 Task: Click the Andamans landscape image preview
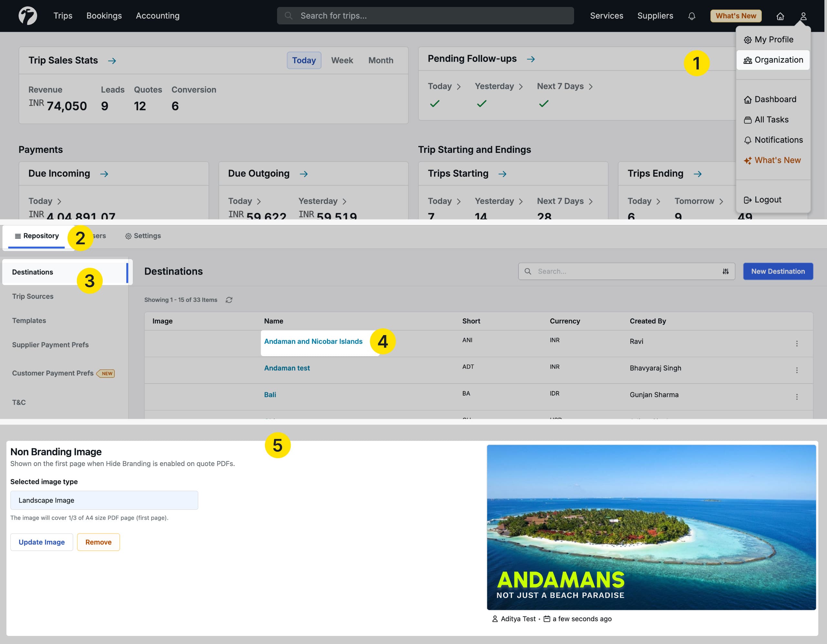pos(651,527)
